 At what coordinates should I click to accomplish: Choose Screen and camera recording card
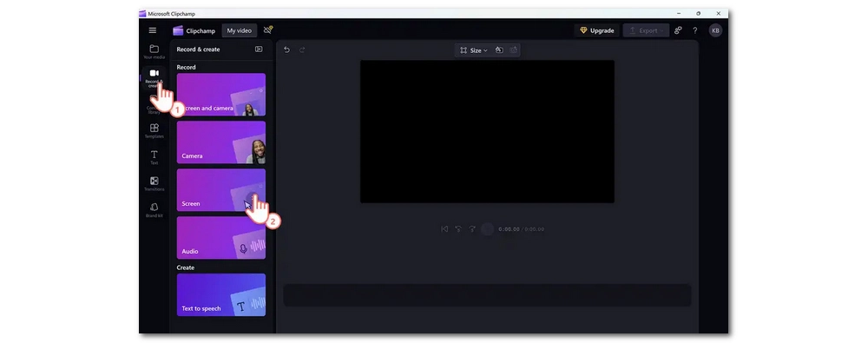[x=220, y=95]
